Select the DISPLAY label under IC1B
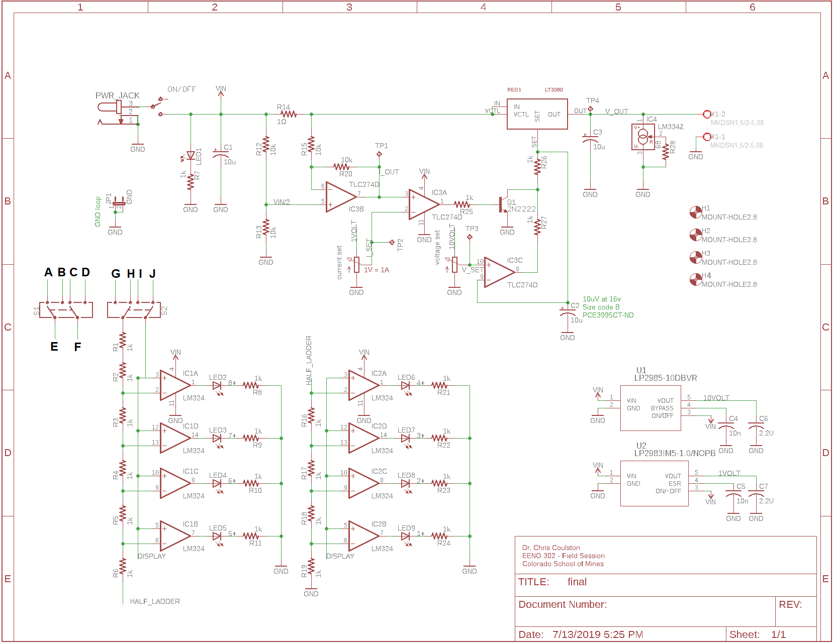 [x=151, y=556]
